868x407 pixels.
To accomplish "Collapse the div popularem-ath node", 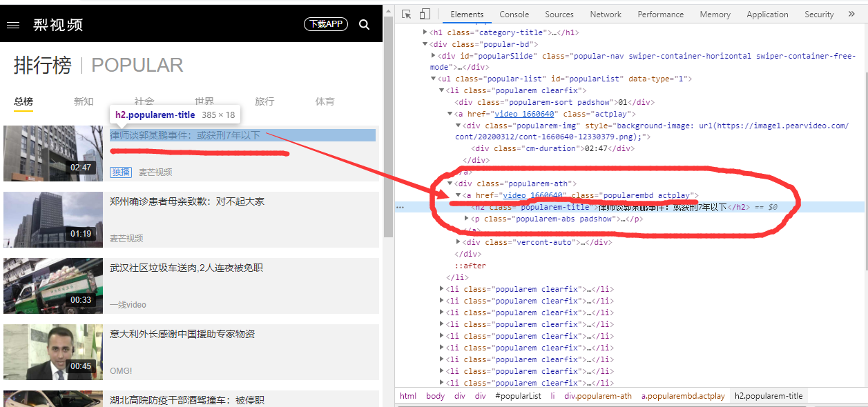I will 450,183.
